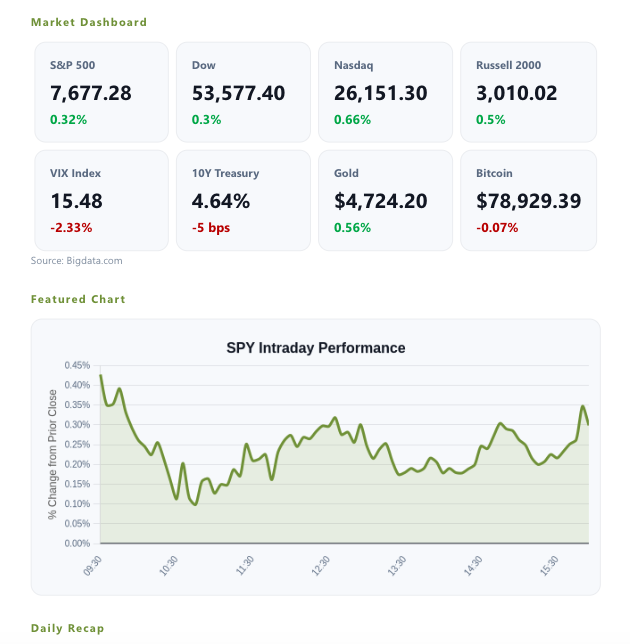Select the Dow card label

pos(204,65)
